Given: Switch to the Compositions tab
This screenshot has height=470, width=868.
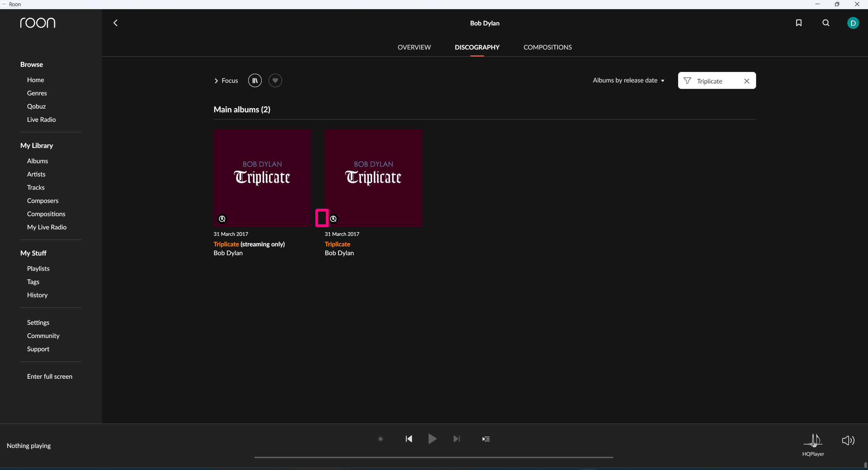Looking at the screenshot, I should [x=547, y=47].
